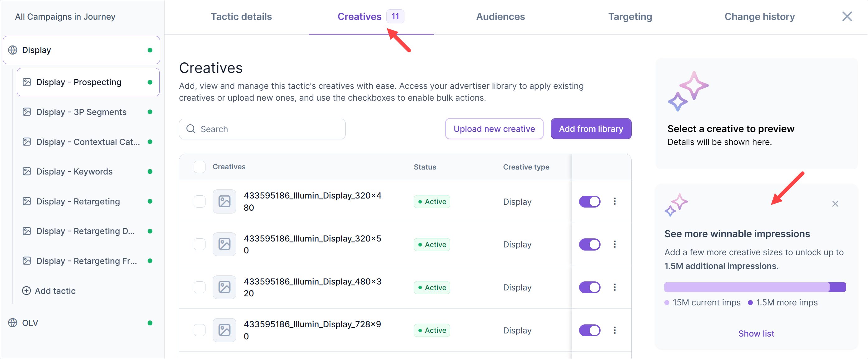Click the impressions progress bar

tap(755, 287)
